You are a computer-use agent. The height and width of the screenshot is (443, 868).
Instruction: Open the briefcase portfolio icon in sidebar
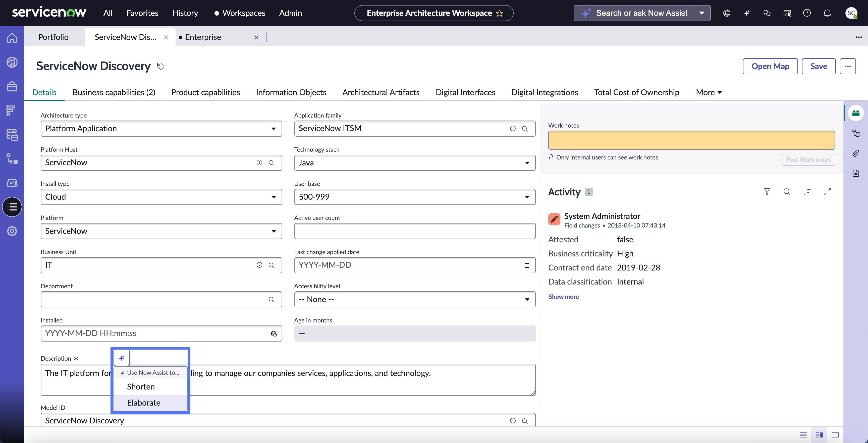click(x=12, y=87)
